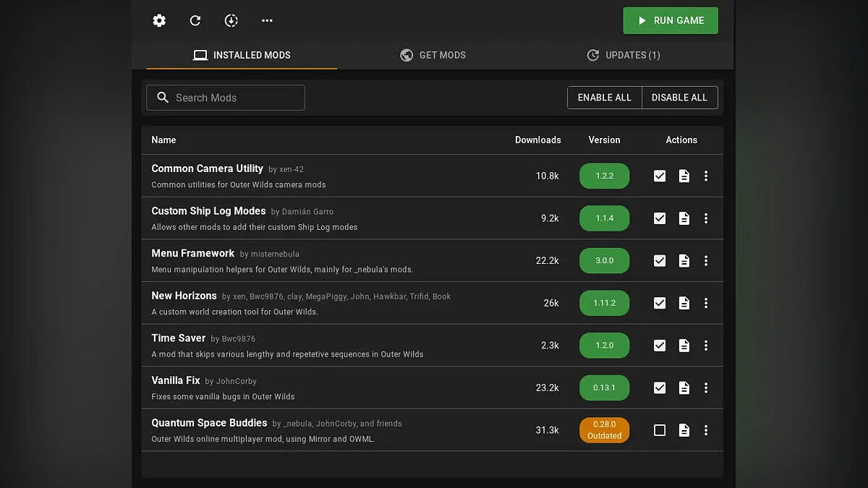Click the Search Mods input field

226,98
